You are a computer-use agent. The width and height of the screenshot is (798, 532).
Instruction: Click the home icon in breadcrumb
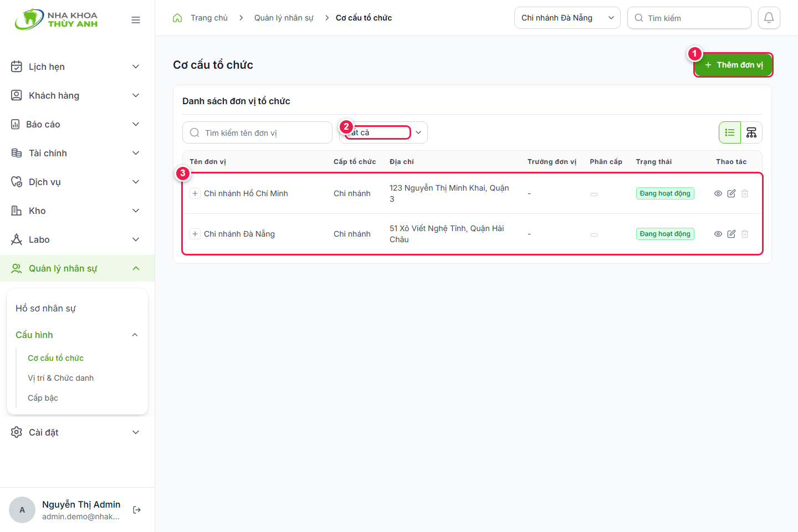(177, 18)
